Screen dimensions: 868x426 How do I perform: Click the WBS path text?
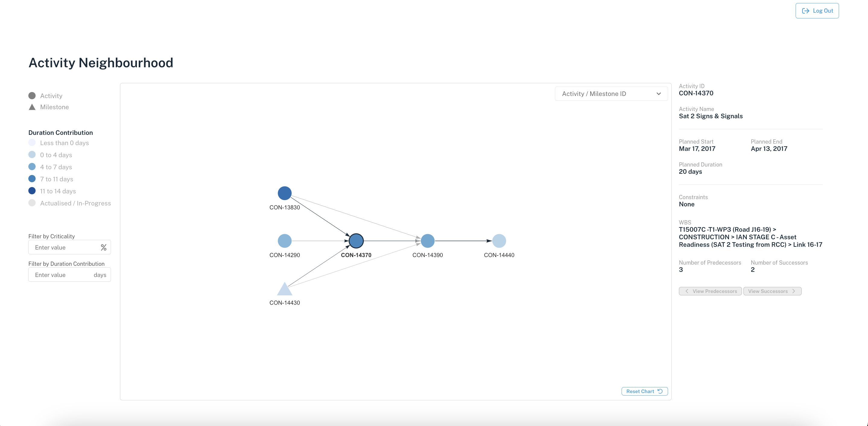point(750,237)
